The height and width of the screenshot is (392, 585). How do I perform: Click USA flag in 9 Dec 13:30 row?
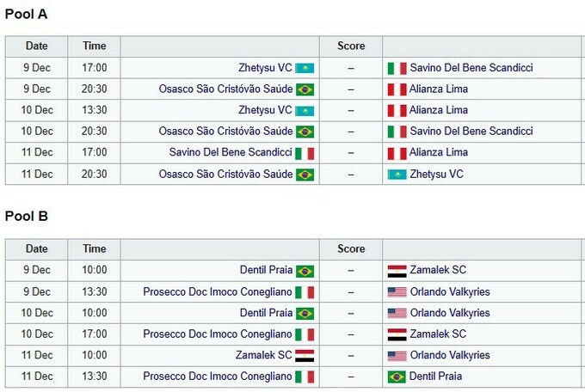click(x=397, y=292)
